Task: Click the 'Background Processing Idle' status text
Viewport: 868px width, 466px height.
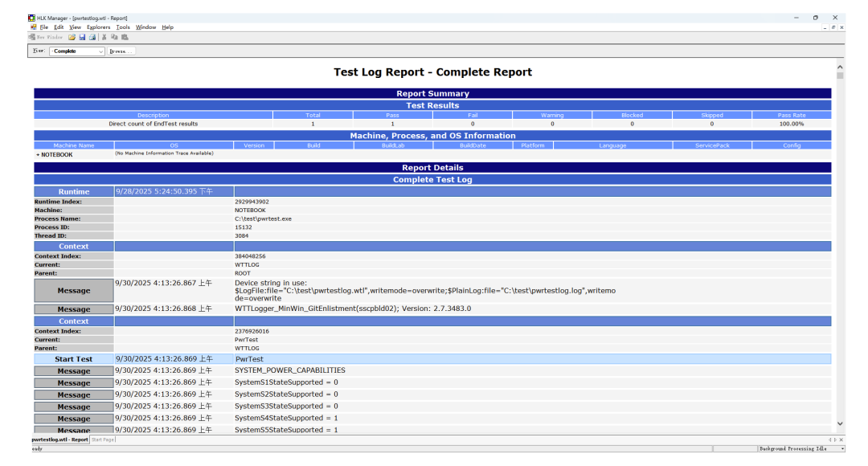Action: [792, 449]
